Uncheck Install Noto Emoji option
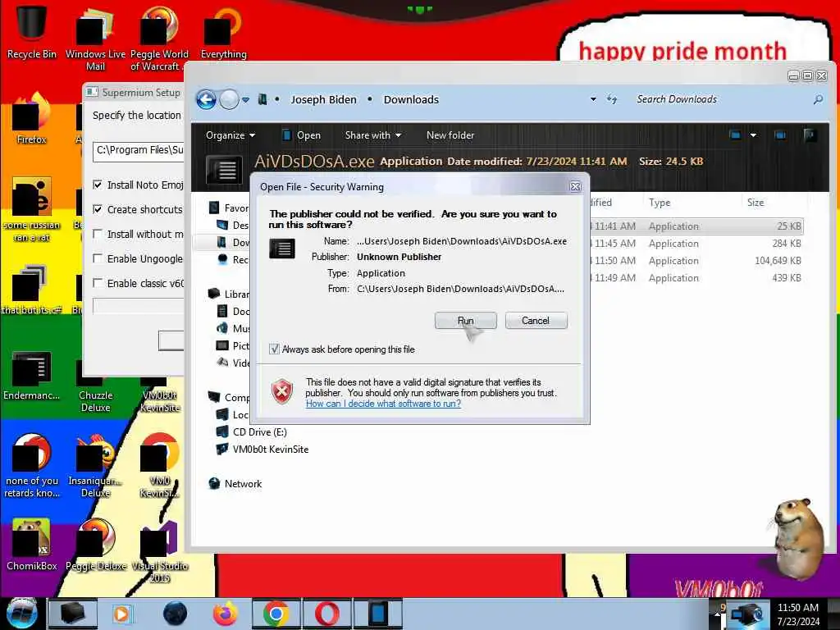This screenshot has height=630, width=840. (x=98, y=185)
